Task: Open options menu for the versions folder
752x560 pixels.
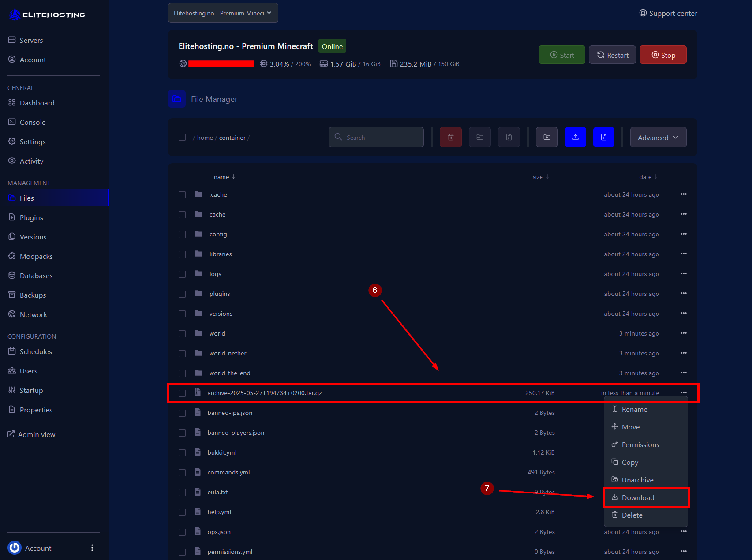Action: pos(684,313)
